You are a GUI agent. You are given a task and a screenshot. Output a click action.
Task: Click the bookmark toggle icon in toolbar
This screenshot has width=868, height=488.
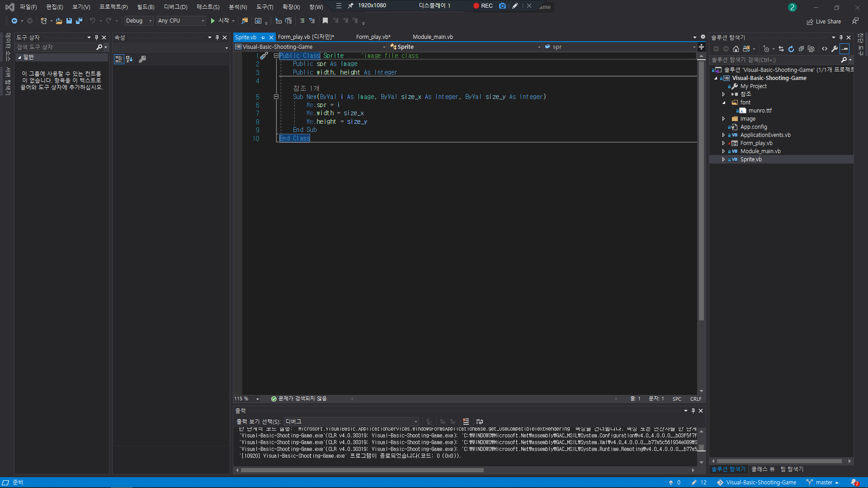pos(325,21)
